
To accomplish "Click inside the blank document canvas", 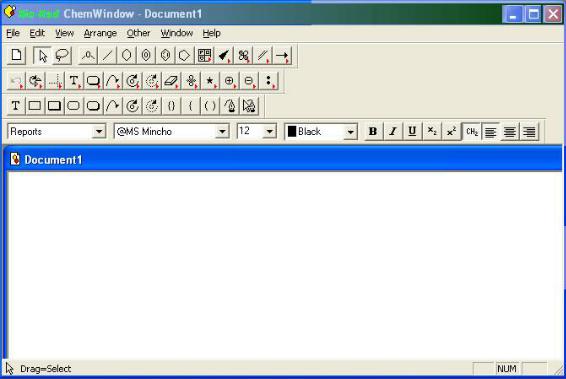I will coord(284,265).
